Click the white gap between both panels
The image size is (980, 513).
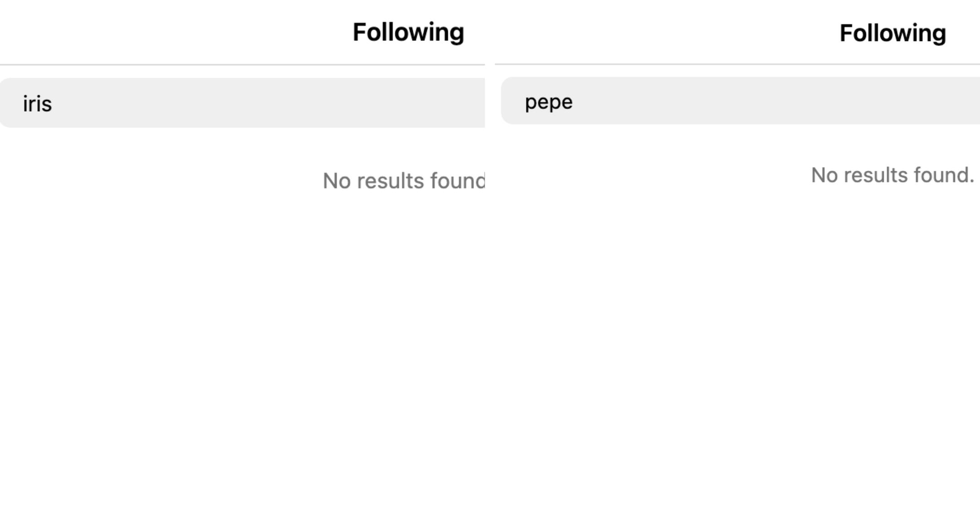pos(490,272)
